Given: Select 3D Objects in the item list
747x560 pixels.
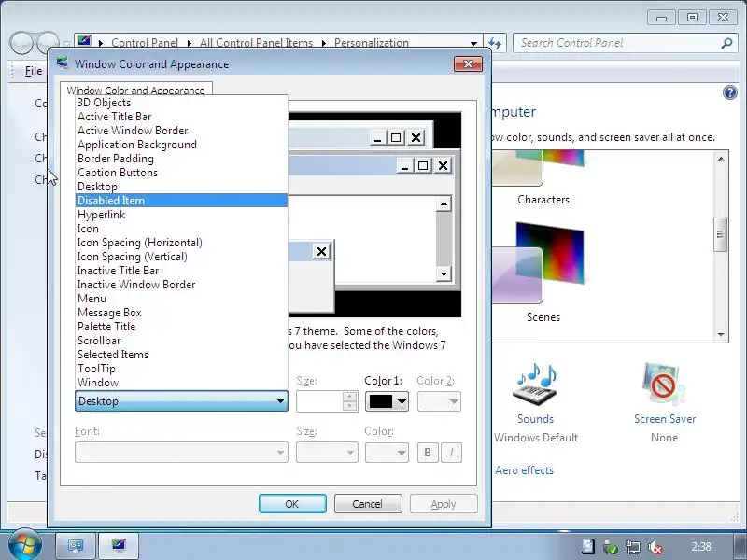Looking at the screenshot, I should (x=181, y=103).
